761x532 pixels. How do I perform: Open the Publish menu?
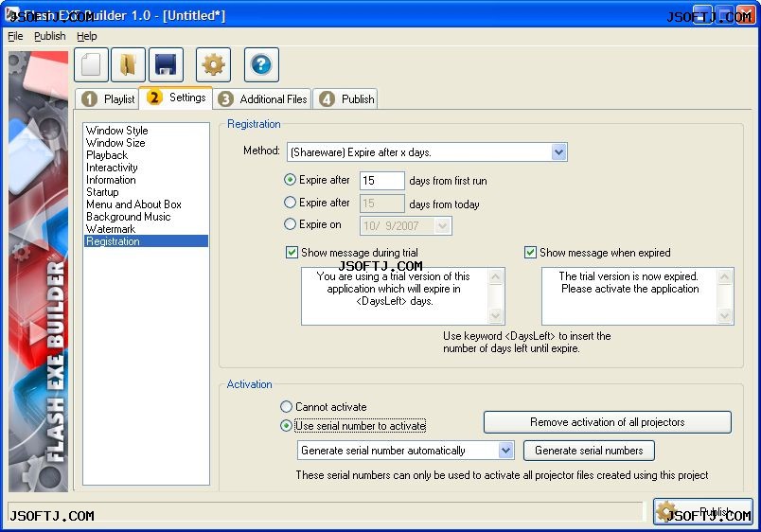coord(49,36)
